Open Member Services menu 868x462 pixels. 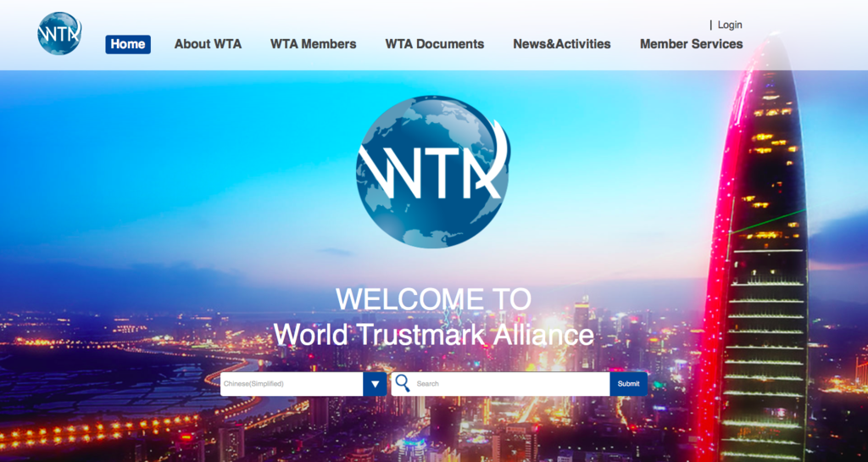point(692,44)
